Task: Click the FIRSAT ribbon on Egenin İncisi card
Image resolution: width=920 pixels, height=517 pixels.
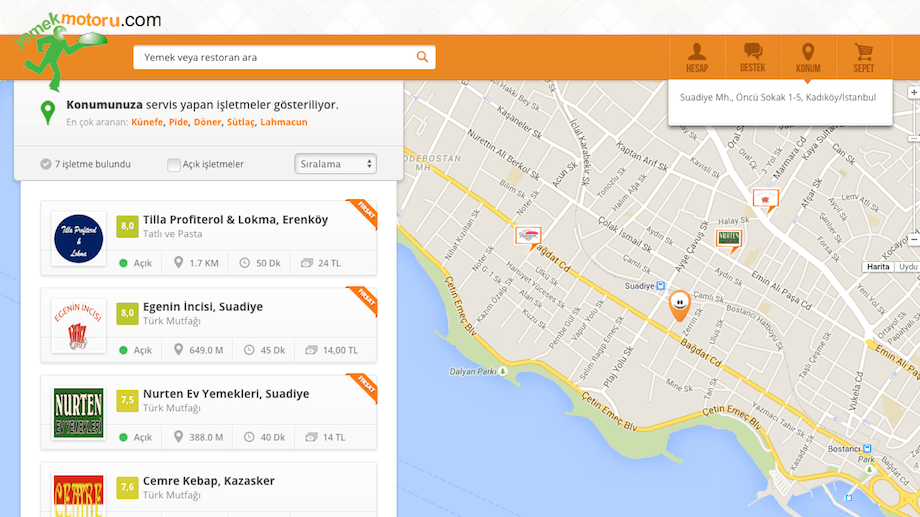Action: pos(365,299)
